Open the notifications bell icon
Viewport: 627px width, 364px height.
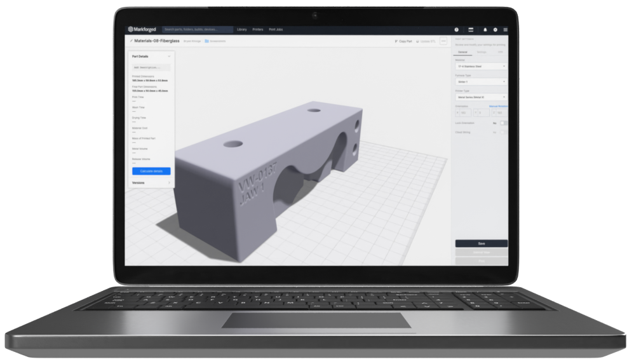(485, 30)
